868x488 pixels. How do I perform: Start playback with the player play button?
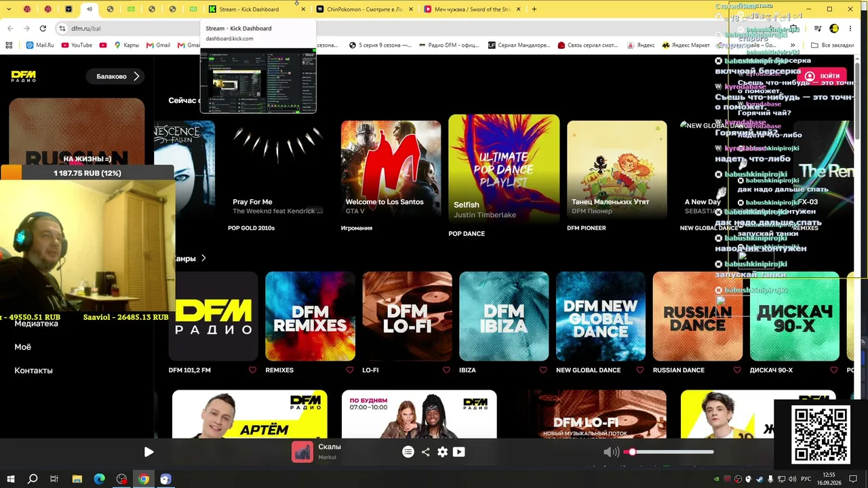[149, 452]
